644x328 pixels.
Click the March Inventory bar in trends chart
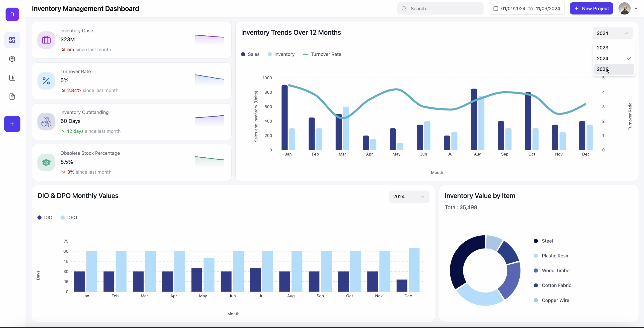[346, 128]
